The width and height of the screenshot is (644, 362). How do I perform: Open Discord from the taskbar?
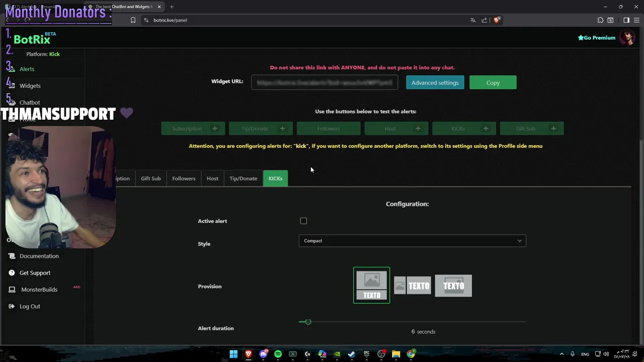(263, 354)
